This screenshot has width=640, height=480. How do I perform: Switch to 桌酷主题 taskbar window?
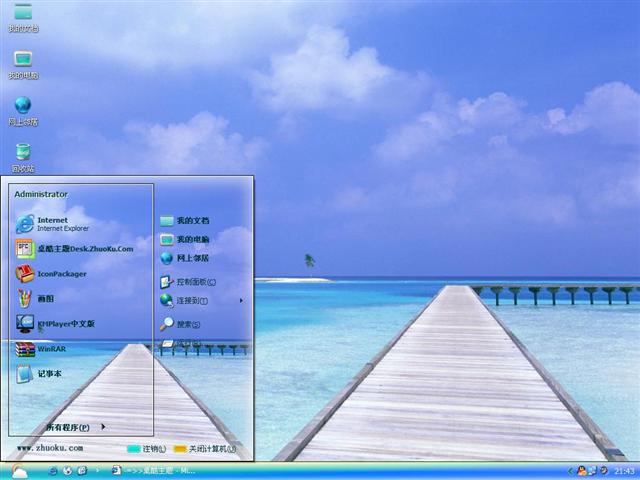153,471
